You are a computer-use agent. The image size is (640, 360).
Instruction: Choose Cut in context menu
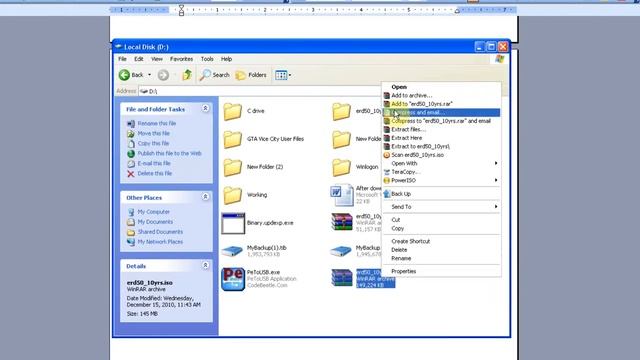[441, 220]
